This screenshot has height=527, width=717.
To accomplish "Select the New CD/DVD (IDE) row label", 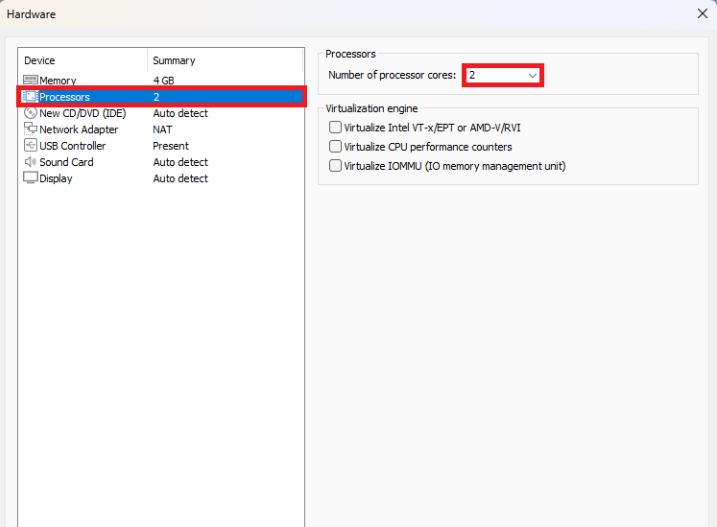I will point(82,113).
